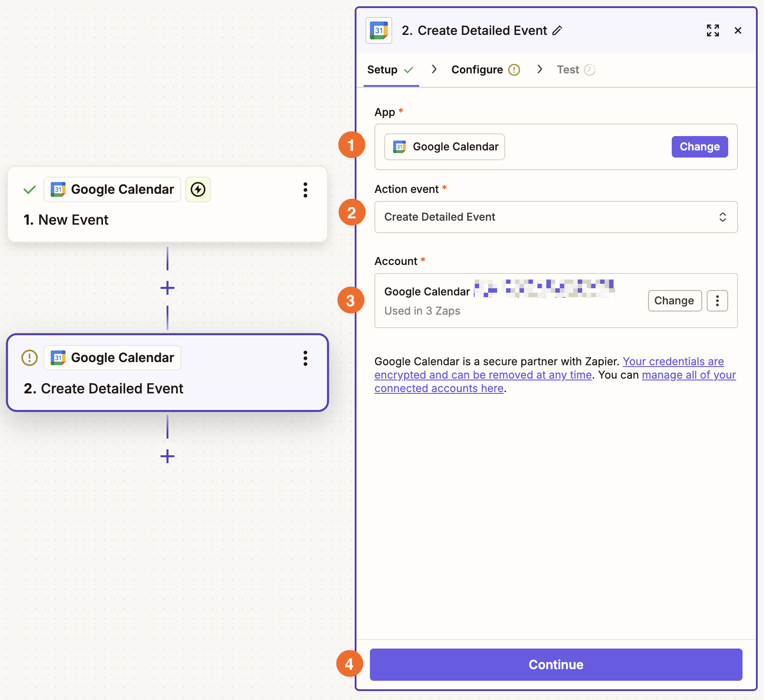Expand the panel with the fullscreen icon

tap(713, 30)
